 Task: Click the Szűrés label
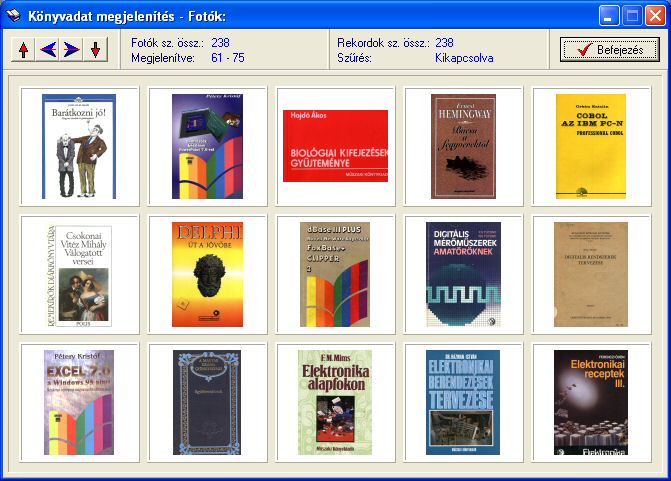point(354,58)
